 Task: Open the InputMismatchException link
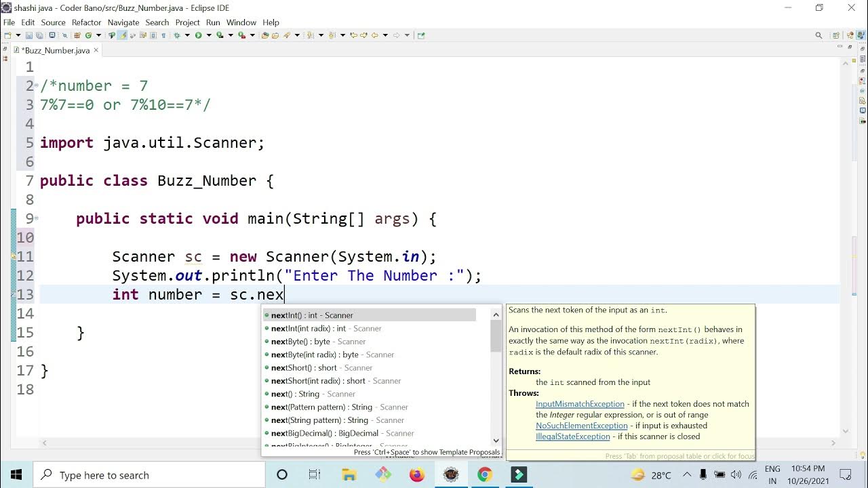point(580,404)
